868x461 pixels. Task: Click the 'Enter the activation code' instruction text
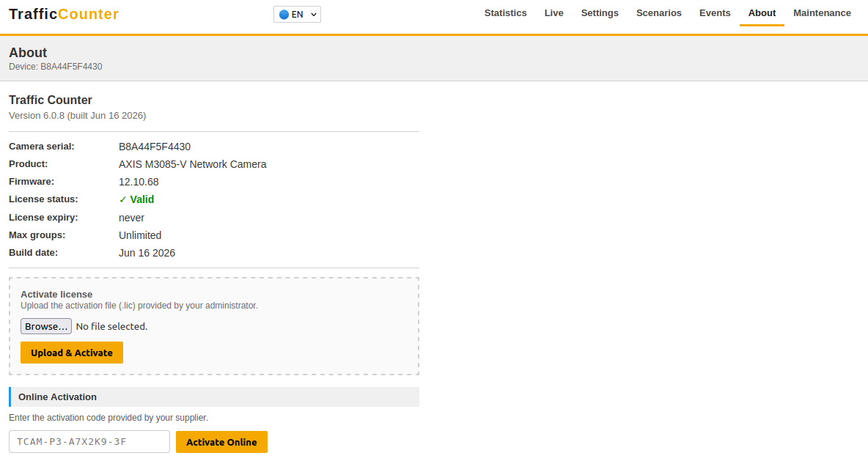coord(108,418)
